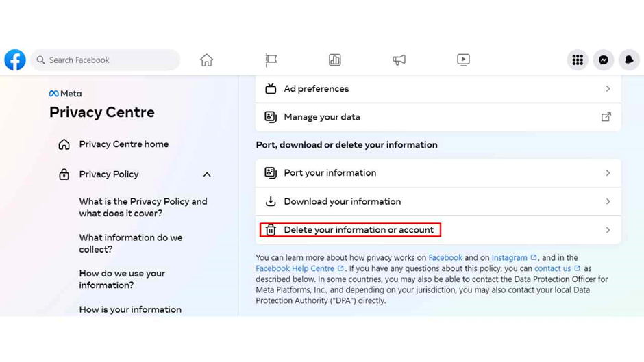Click the Ad preferences TV icon
Screen dimensions: 644x362
tap(271, 89)
